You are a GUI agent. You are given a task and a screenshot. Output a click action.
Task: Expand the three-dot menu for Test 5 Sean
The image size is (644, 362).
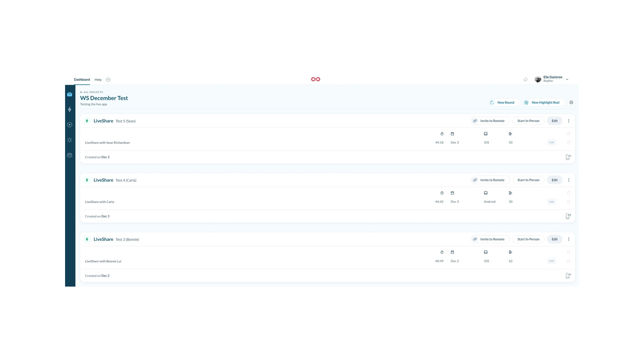(569, 121)
